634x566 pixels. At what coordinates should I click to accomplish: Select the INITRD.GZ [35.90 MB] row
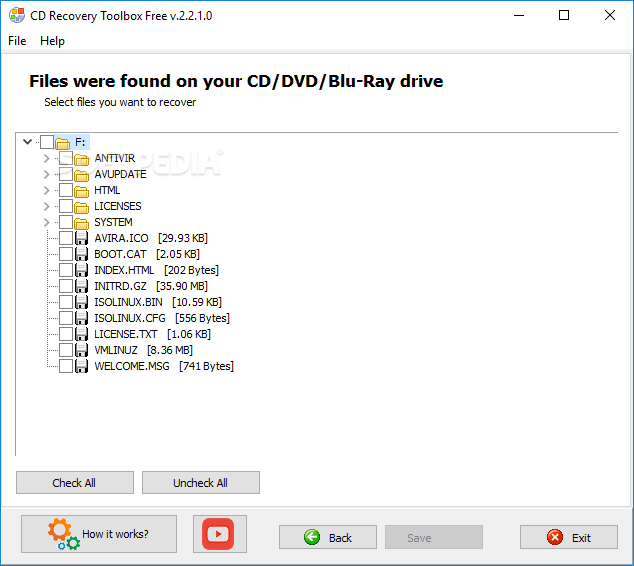[x=151, y=286]
